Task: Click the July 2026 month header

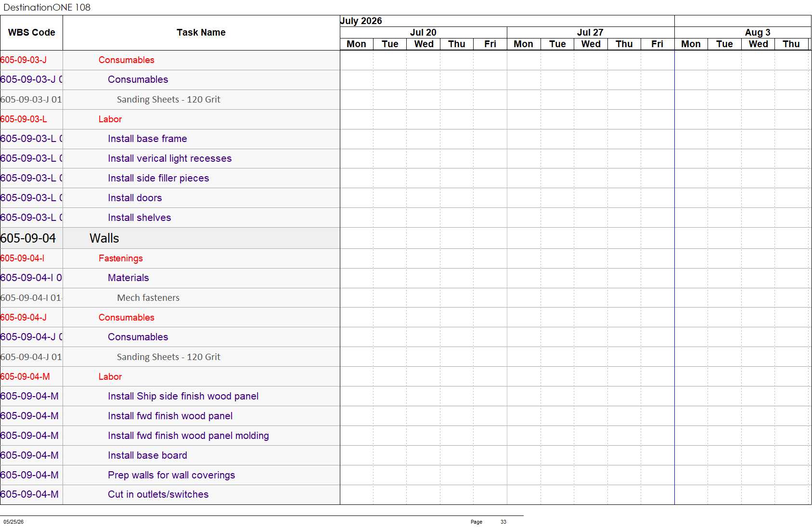Action: coord(361,21)
